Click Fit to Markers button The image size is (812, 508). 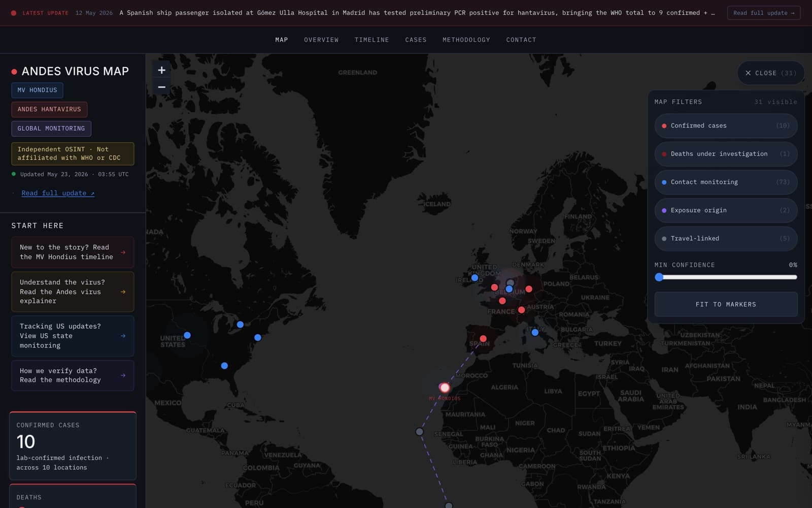point(726,304)
